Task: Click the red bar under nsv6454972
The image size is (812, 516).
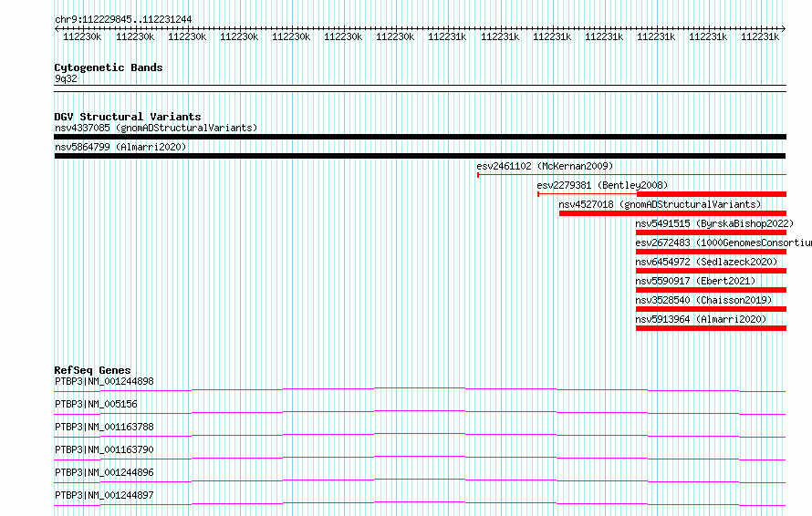Action: (711, 271)
